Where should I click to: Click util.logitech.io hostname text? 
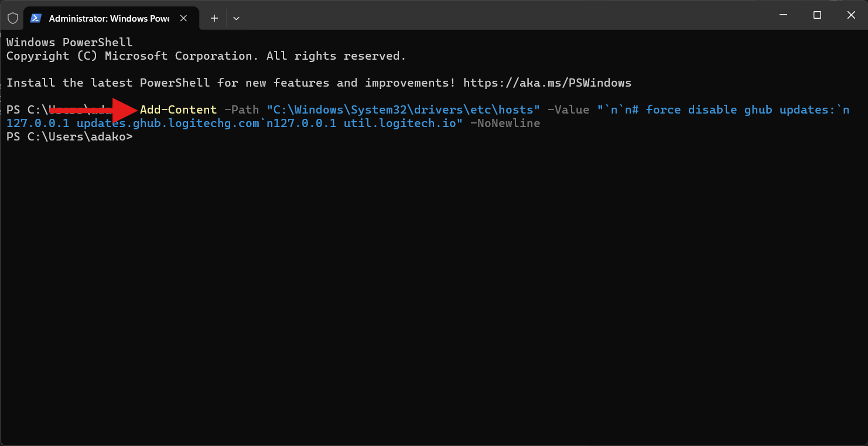pos(402,123)
